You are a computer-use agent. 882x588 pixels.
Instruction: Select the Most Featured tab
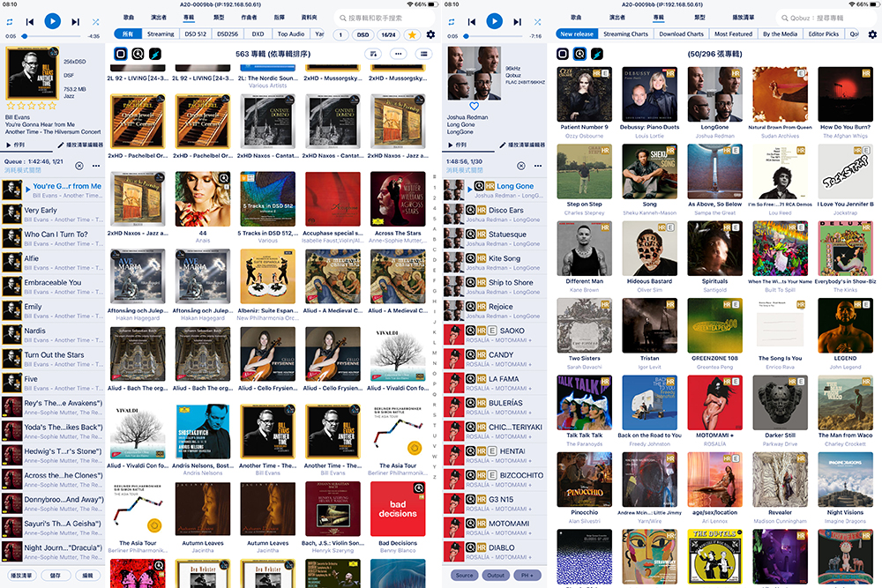[733, 33]
